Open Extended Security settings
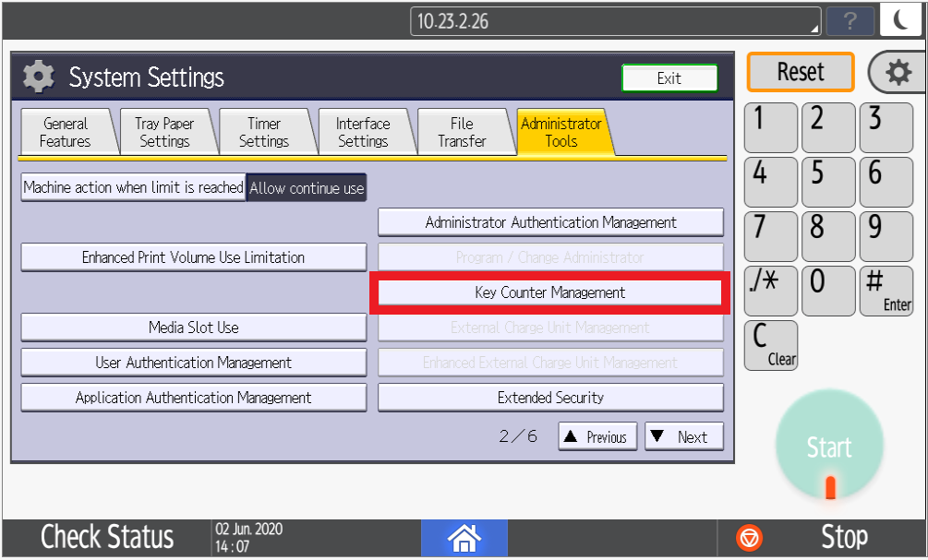This screenshot has width=928, height=560. coord(550,398)
